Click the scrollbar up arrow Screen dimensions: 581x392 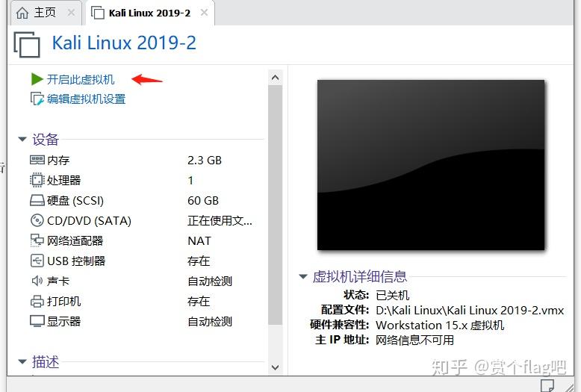click(x=275, y=78)
